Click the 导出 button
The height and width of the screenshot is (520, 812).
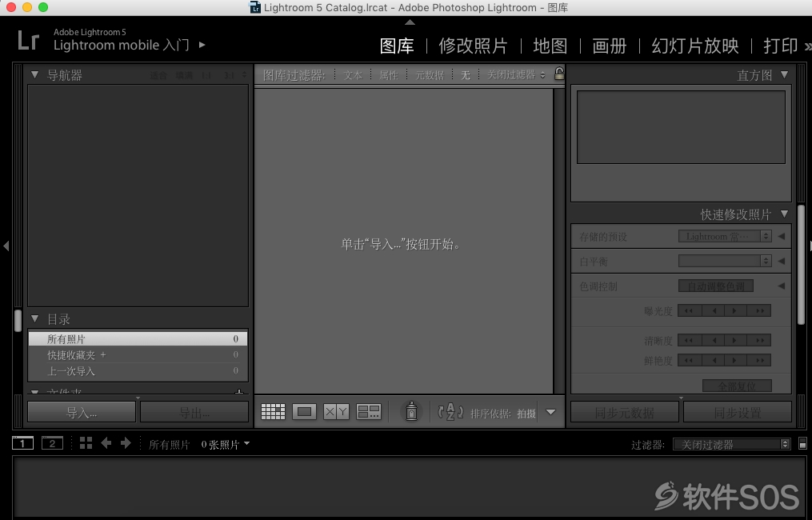point(194,412)
